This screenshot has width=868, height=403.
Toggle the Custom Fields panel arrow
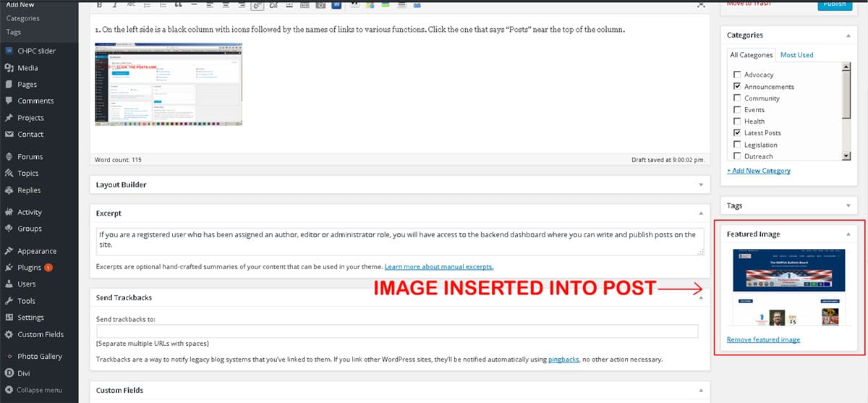[700, 391]
